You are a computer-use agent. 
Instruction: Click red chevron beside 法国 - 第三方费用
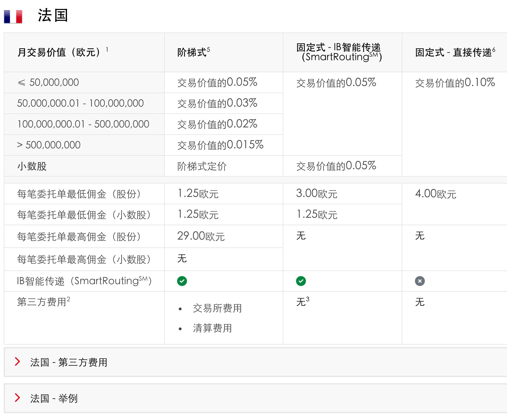(17, 361)
